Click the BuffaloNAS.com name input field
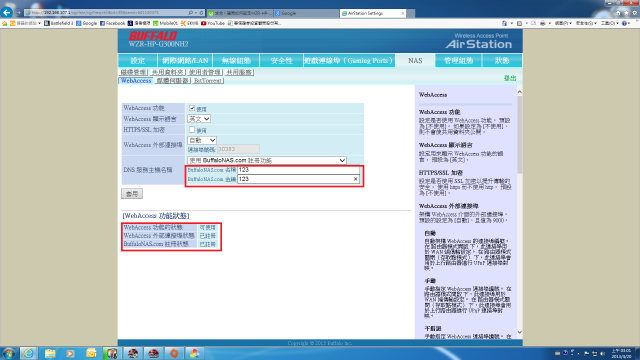 coord(298,170)
